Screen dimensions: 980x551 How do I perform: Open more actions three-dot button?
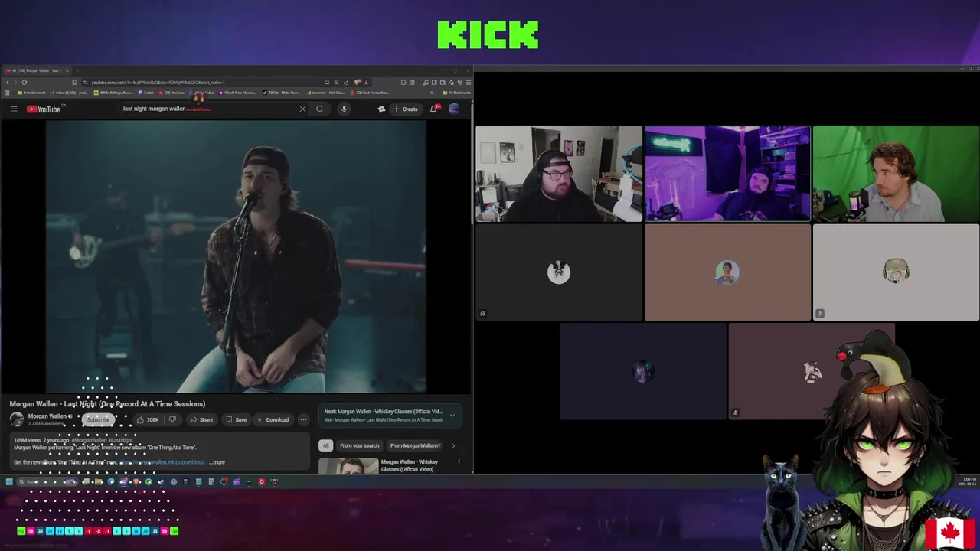point(303,419)
